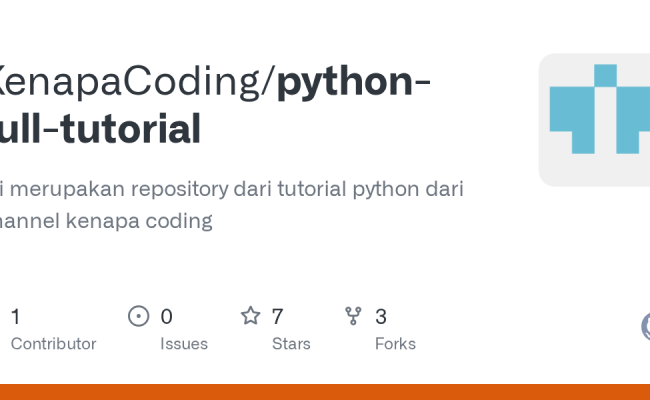Screen dimensions: 650x400
Task: Click the repository description text
Action: [231, 205]
